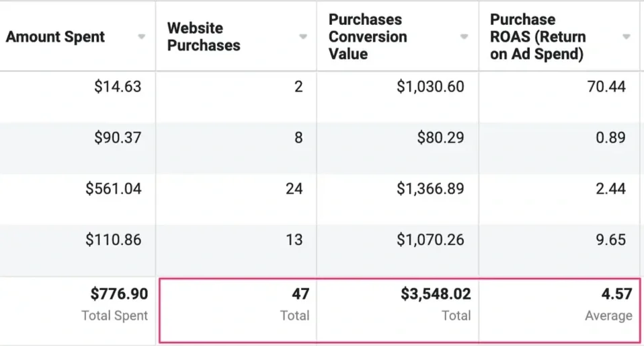The width and height of the screenshot is (644, 346).
Task: Click the 9.65 ROAS value
Action: pos(611,240)
